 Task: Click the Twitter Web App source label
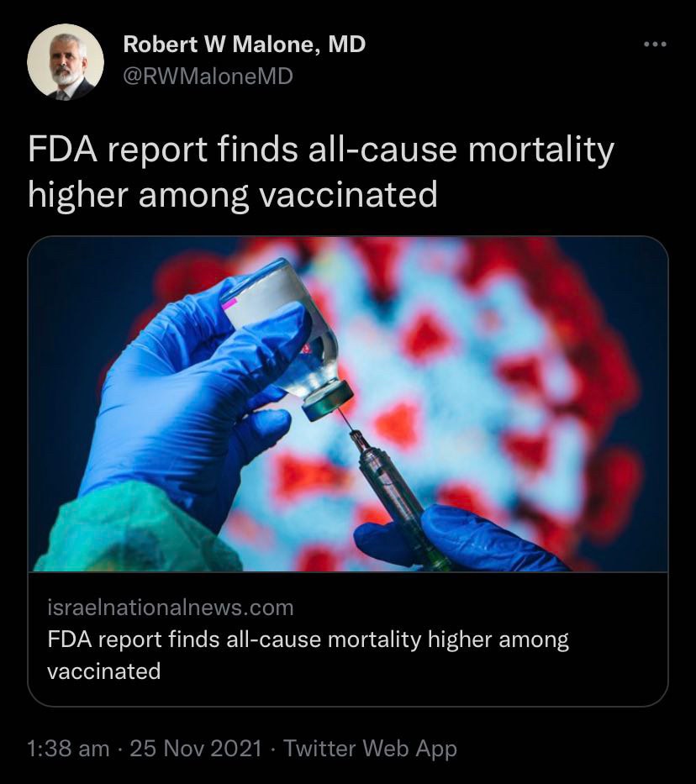coord(370,749)
